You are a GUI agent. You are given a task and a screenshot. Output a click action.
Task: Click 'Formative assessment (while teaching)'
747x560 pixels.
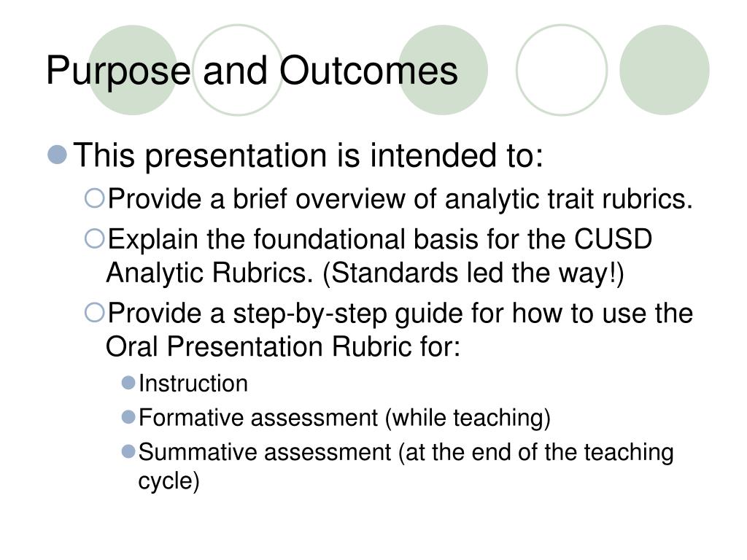point(344,418)
